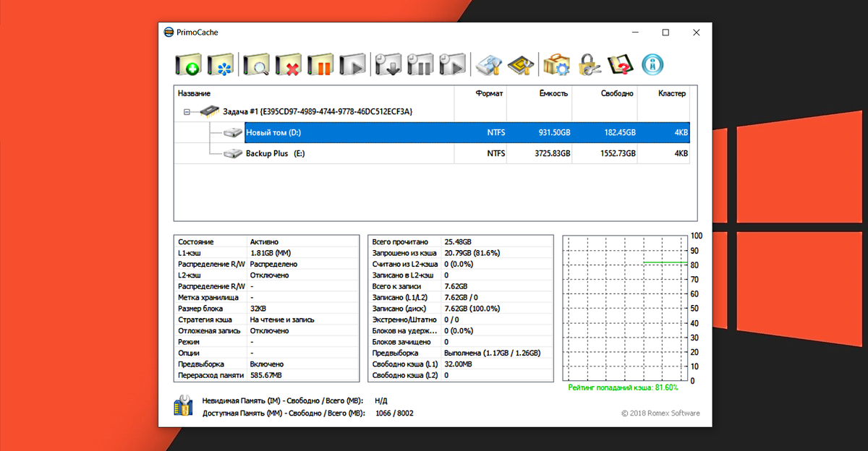The width and height of the screenshot is (868, 451).
Task: Click the pause deferred write clock icon
Action: pyautogui.click(x=421, y=64)
